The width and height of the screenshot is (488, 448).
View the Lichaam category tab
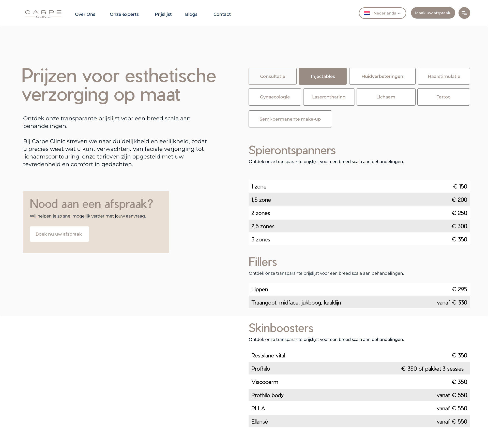tap(386, 97)
